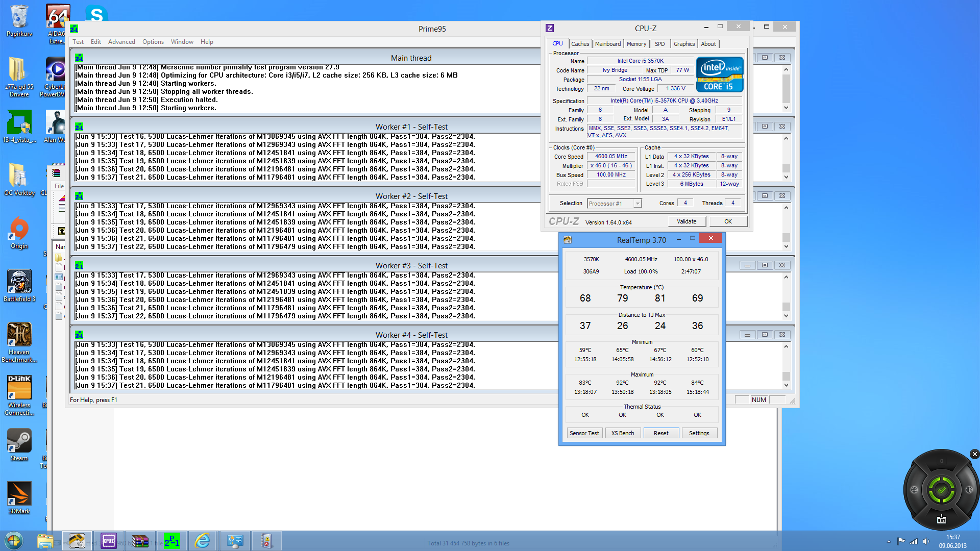Switch to Prime95 taskbar button
This screenshot has height=551, width=980.
tap(172, 541)
